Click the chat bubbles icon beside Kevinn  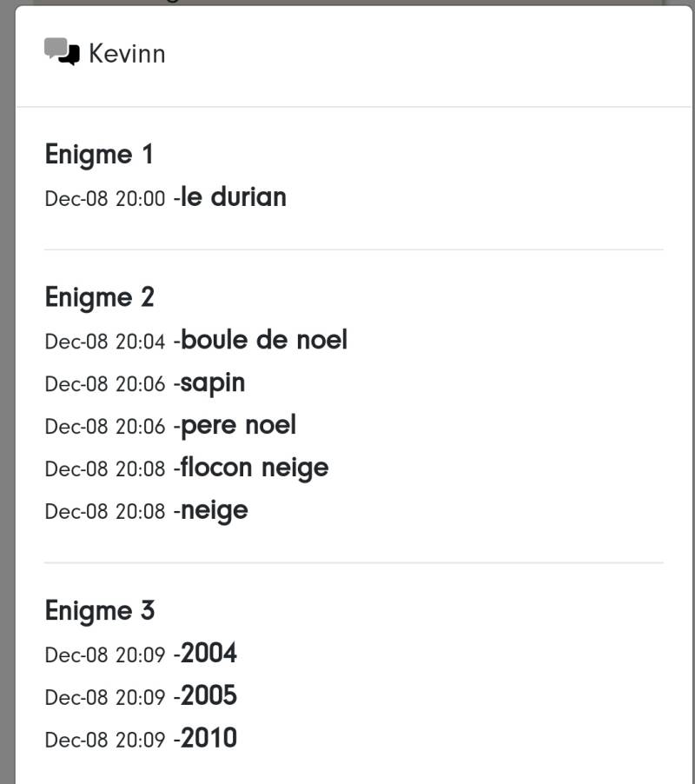[62, 52]
